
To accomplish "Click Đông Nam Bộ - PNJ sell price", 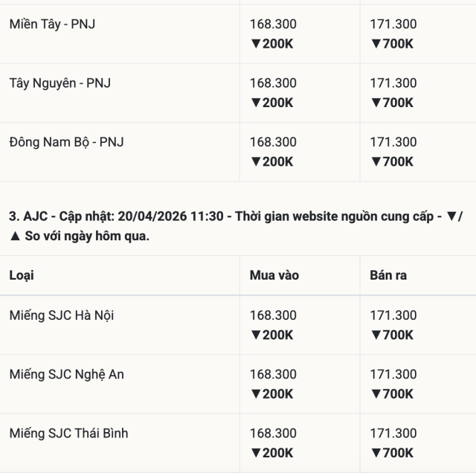I will click(393, 142).
